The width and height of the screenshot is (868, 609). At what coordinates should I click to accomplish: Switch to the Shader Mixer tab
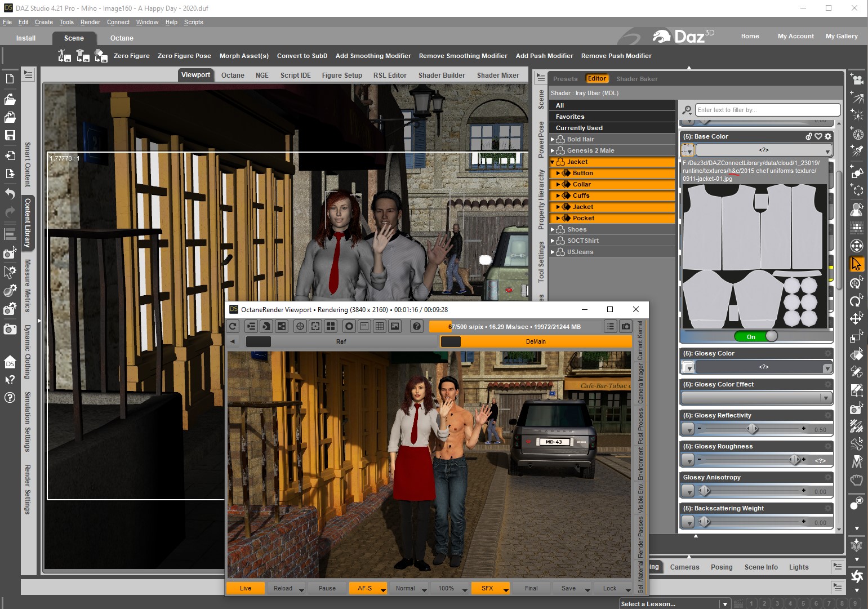pyautogui.click(x=497, y=75)
